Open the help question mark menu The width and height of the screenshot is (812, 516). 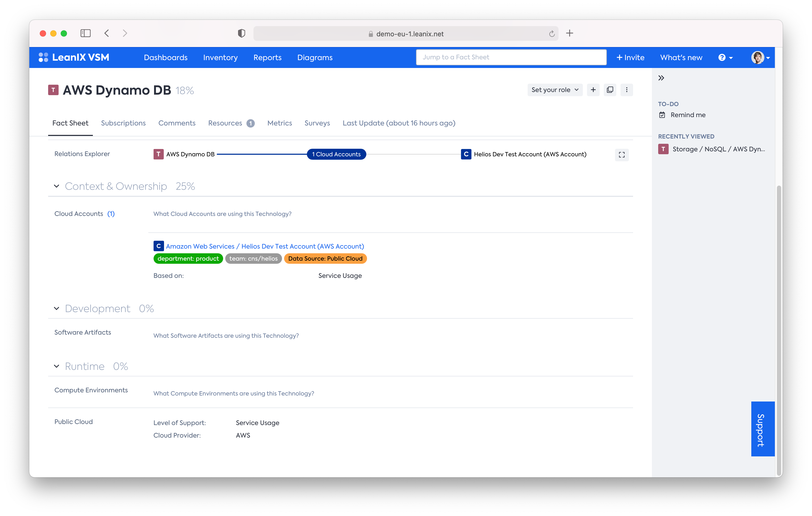tap(725, 57)
